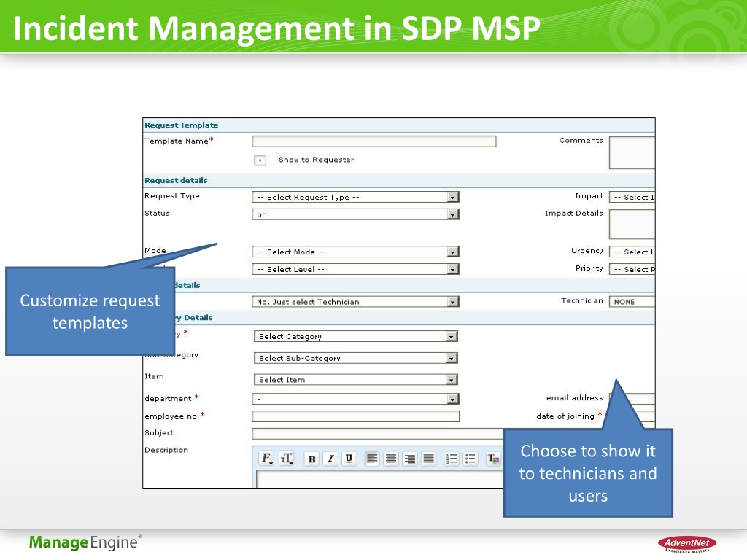Click the Subject input field

click(377, 433)
